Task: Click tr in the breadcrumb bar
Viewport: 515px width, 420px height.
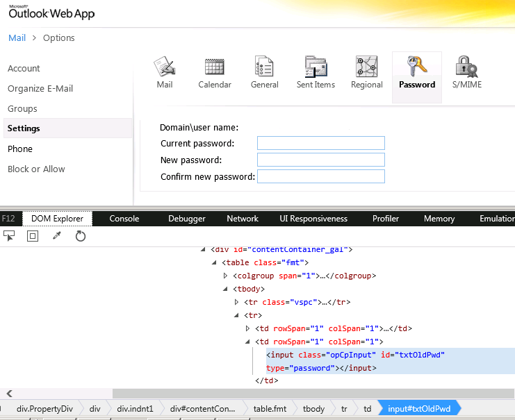Action: coord(344,409)
